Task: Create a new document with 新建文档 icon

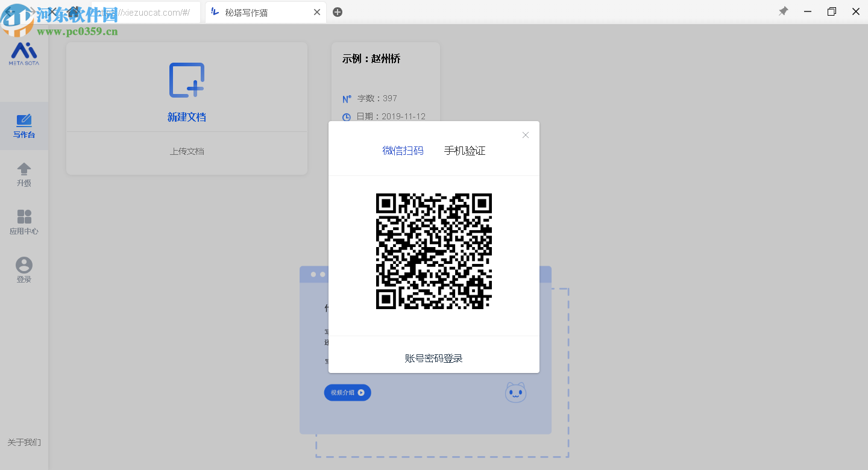Action: point(187,80)
